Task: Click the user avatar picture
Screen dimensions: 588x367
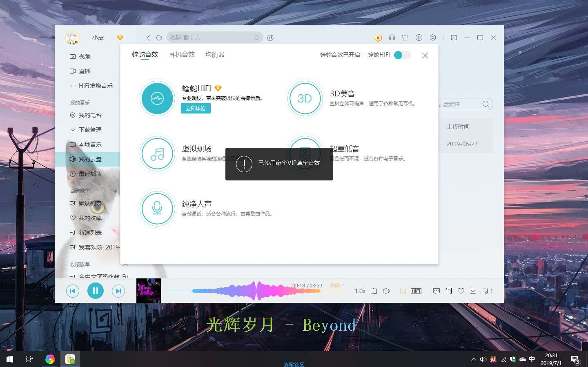Action: click(73, 37)
